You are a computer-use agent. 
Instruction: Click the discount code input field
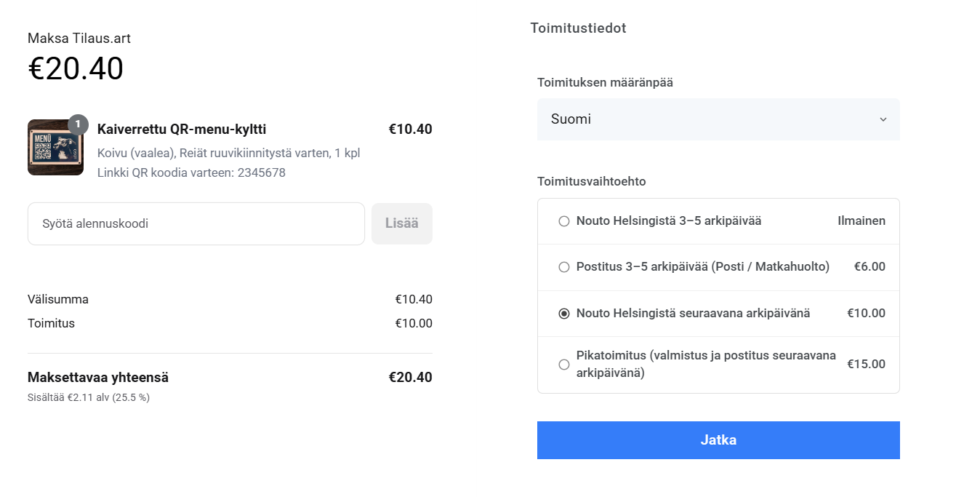pyautogui.click(x=196, y=224)
